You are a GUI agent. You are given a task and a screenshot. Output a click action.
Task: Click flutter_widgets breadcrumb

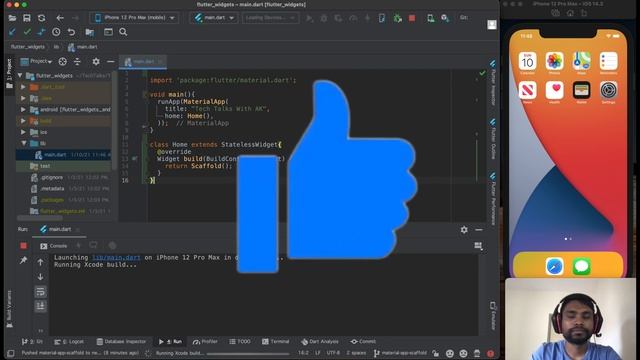click(x=27, y=47)
